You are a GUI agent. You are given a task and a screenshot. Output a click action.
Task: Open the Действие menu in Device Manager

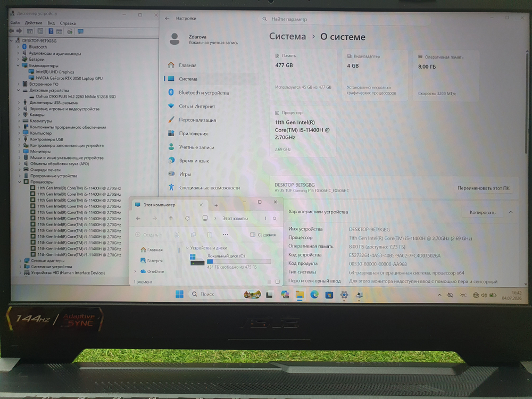click(34, 23)
